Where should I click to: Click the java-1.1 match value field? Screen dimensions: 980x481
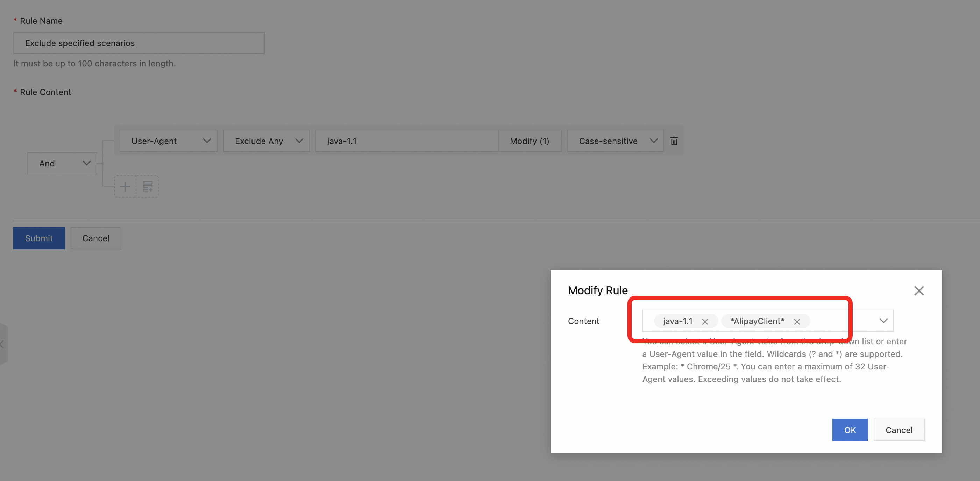(x=407, y=141)
